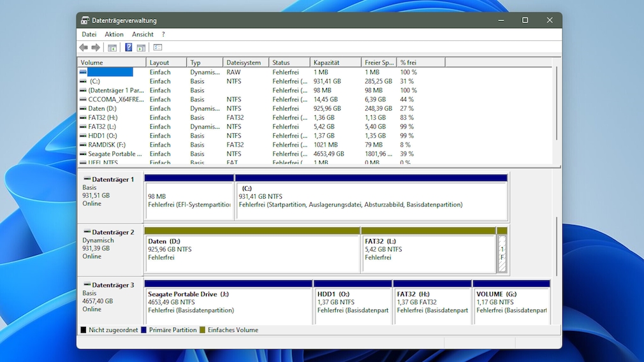Viewport: 644px width, 362px height.
Task: Click the Primäre Partition blue legend swatch
Action: pyautogui.click(x=143, y=330)
